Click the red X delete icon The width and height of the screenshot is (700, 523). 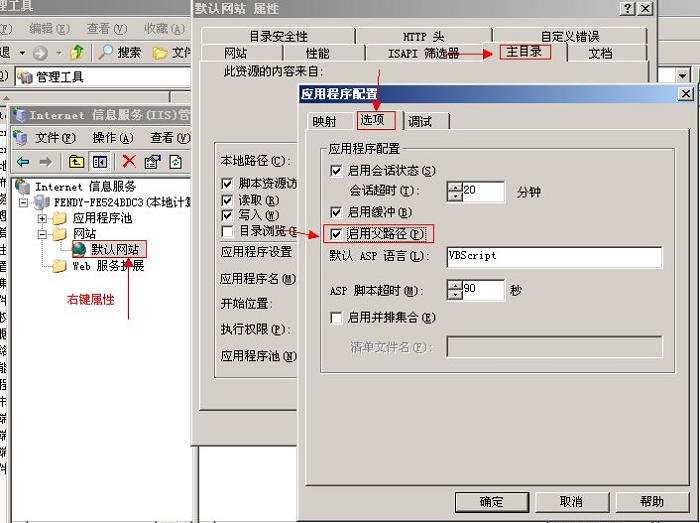[129, 161]
